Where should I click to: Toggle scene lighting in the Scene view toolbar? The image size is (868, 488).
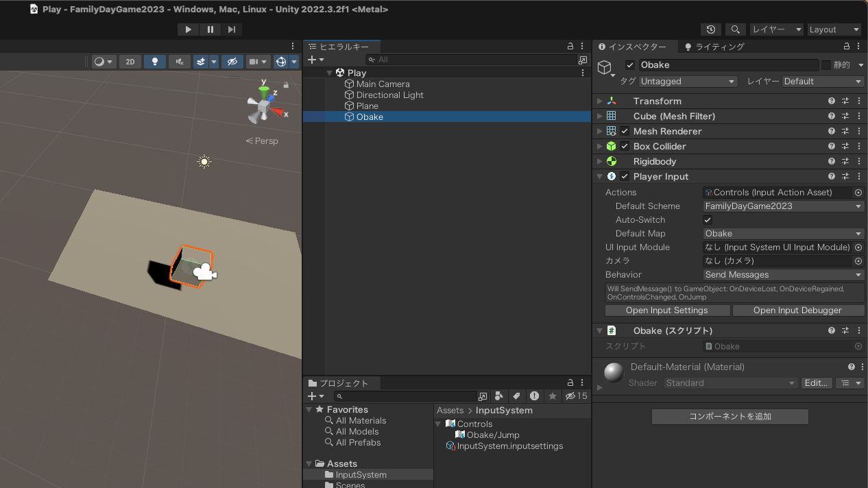(x=154, y=62)
